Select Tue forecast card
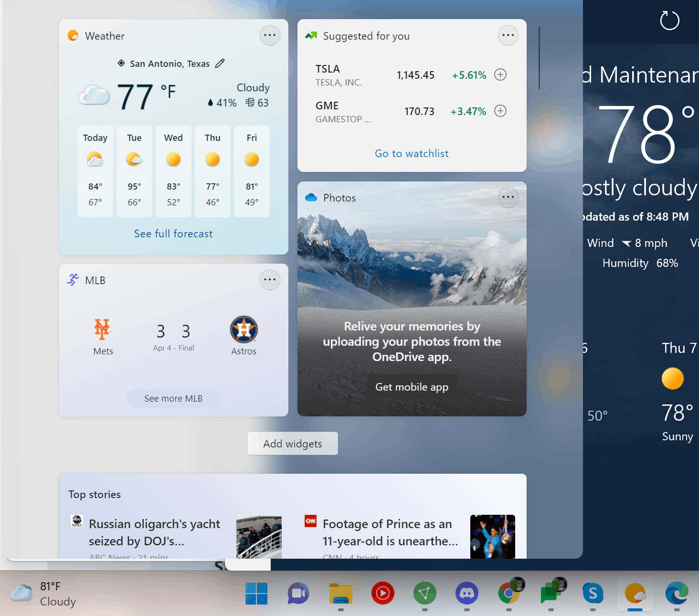 [x=134, y=171]
